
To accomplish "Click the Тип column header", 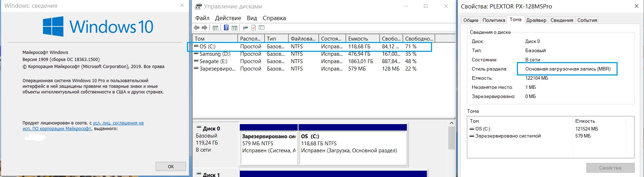I will point(276,38).
